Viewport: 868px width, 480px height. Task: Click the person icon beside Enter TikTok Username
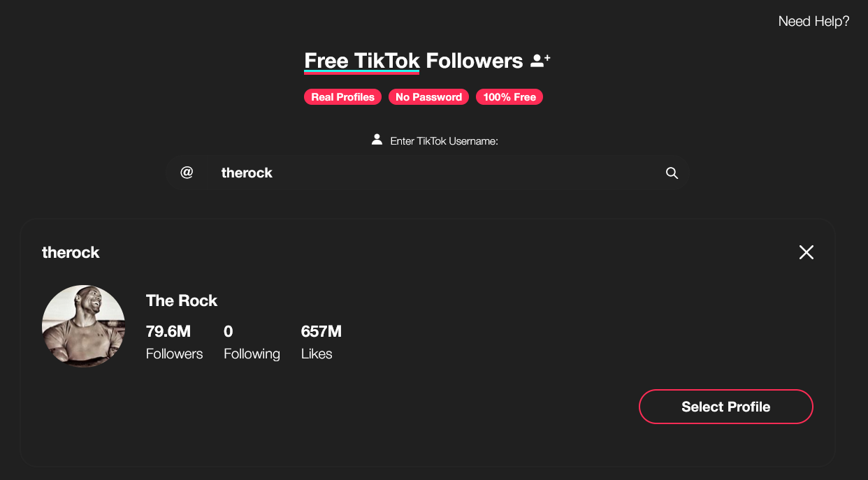click(377, 140)
